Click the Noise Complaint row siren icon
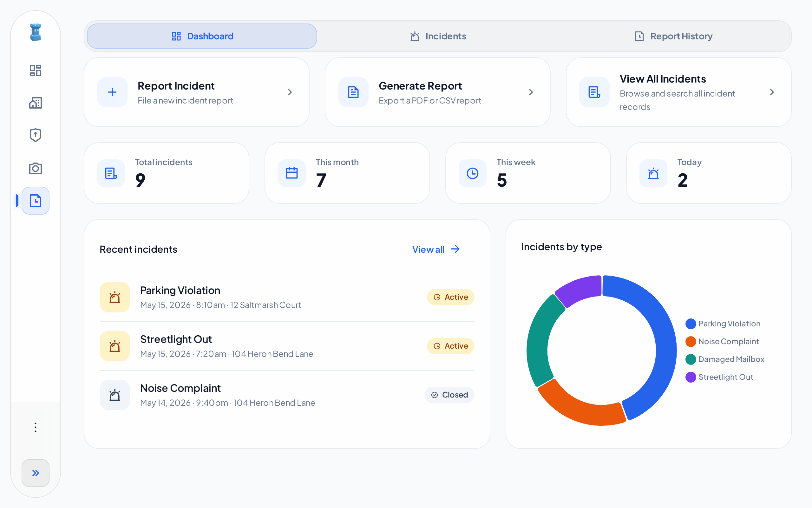 click(115, 395)
